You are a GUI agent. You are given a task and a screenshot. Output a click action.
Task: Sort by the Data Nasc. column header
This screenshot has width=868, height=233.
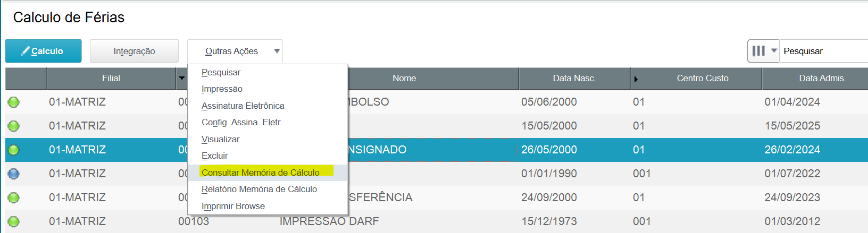[574, 78]
